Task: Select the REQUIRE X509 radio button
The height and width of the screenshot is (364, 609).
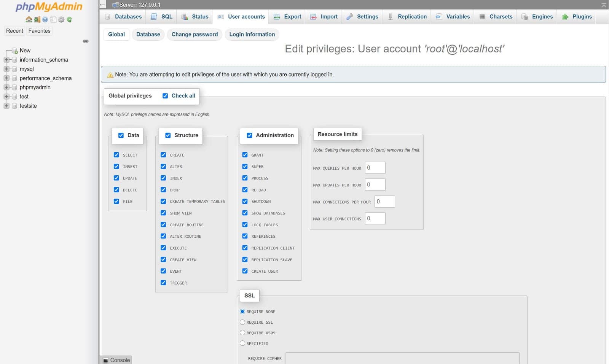Action: pos(242,332)
